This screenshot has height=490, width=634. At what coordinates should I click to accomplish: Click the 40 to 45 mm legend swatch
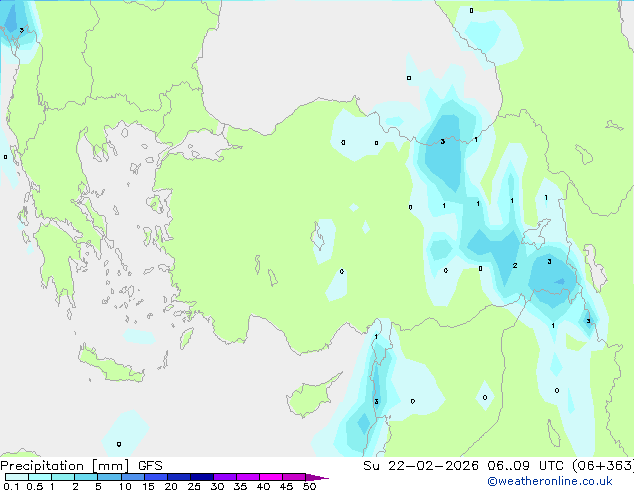pos(271,477)
